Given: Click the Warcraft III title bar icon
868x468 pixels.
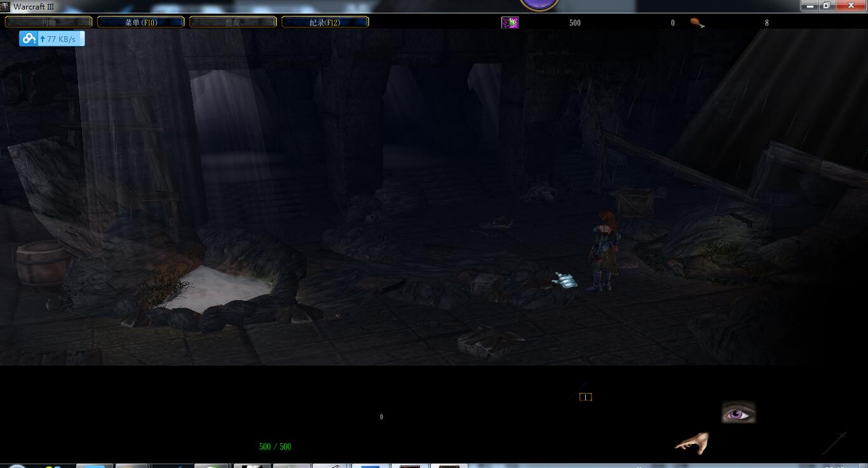Looking at the screenshot, I should [x=5, y=6].
